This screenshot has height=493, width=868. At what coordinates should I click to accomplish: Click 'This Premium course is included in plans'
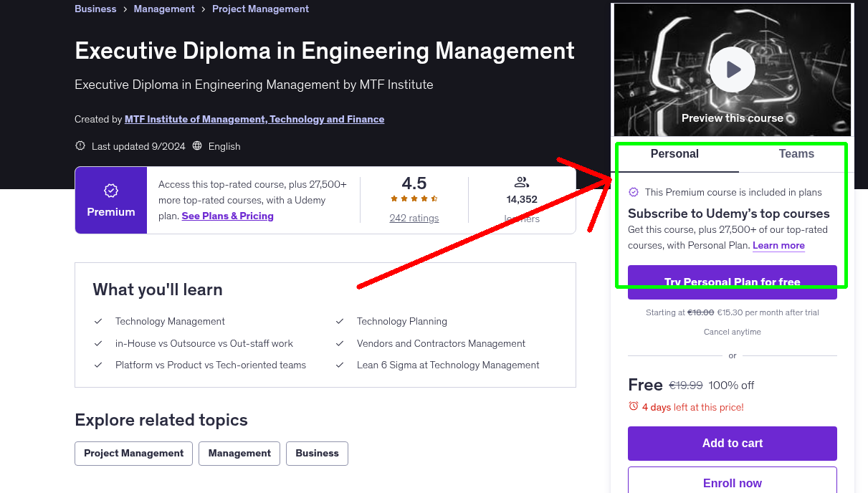[x=733, y=192]
